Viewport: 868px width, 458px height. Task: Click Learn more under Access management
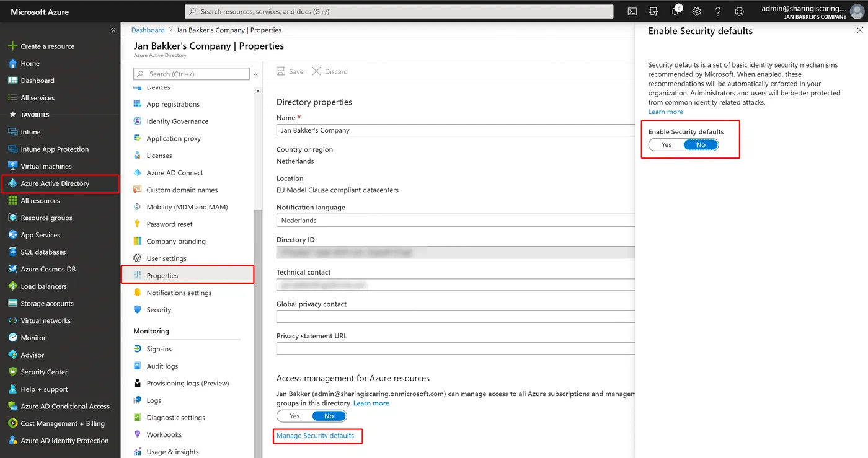[x=371, y=403]
